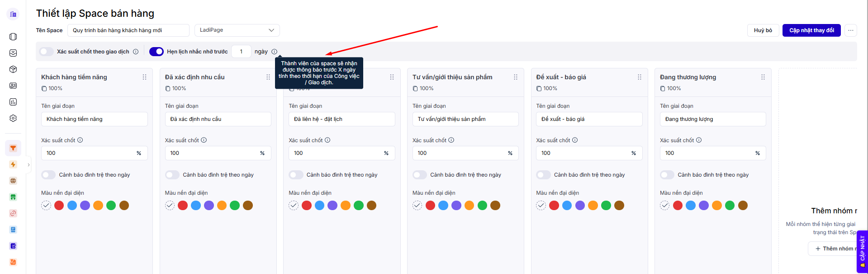Open the three-dot more options menu
This screenshot has height=274, width=868.
click(x=850, y=30)
